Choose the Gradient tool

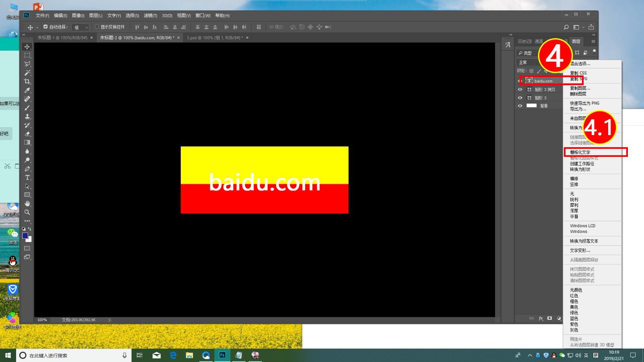(x=27, y=142)
